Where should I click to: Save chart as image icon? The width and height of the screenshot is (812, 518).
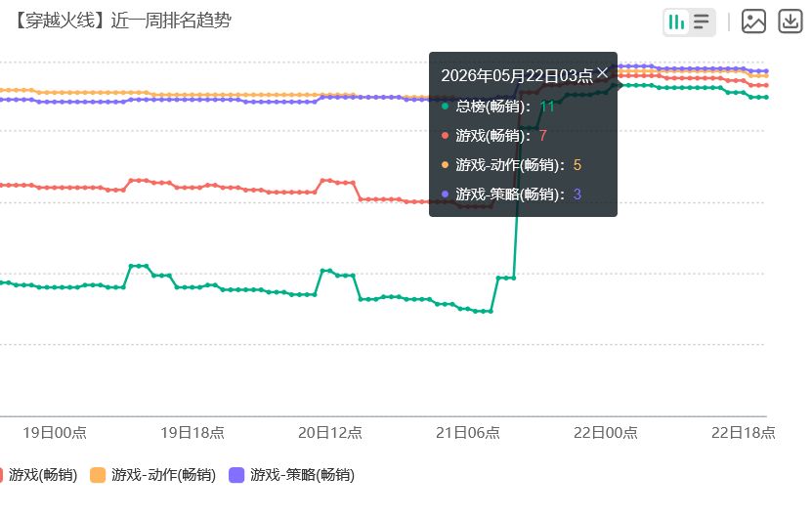coord(753,22)
